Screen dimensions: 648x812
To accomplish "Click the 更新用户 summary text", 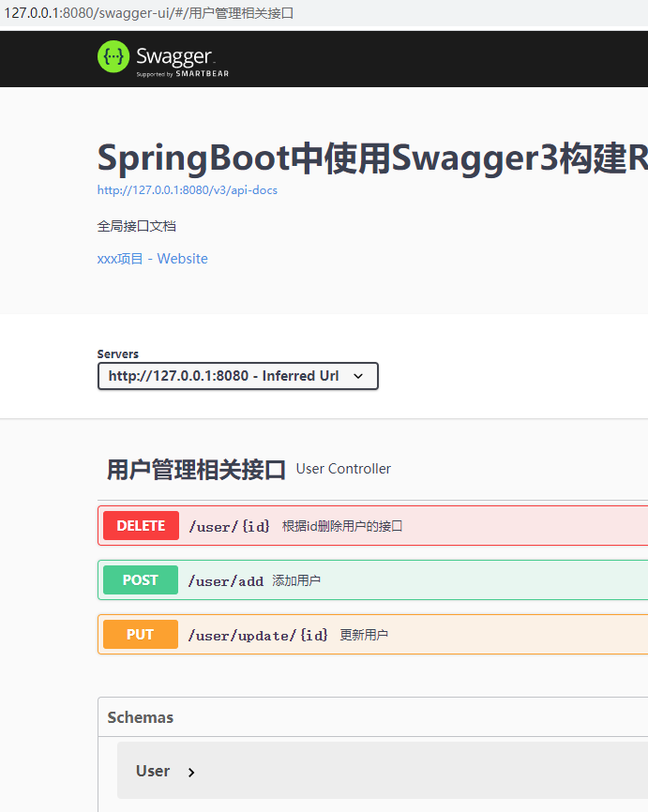I will pos(364,635).
